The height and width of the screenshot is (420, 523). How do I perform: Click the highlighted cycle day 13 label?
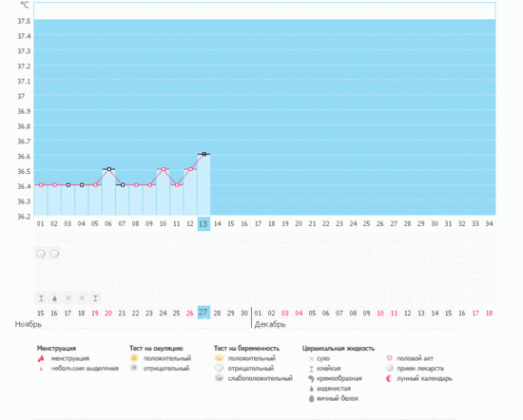[203, 224]
